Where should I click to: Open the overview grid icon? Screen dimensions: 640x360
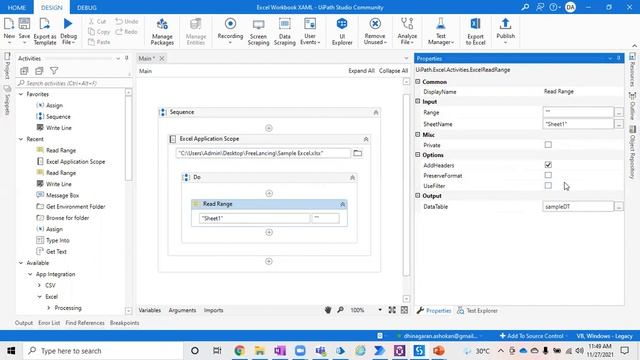click(x=404, y=310)
